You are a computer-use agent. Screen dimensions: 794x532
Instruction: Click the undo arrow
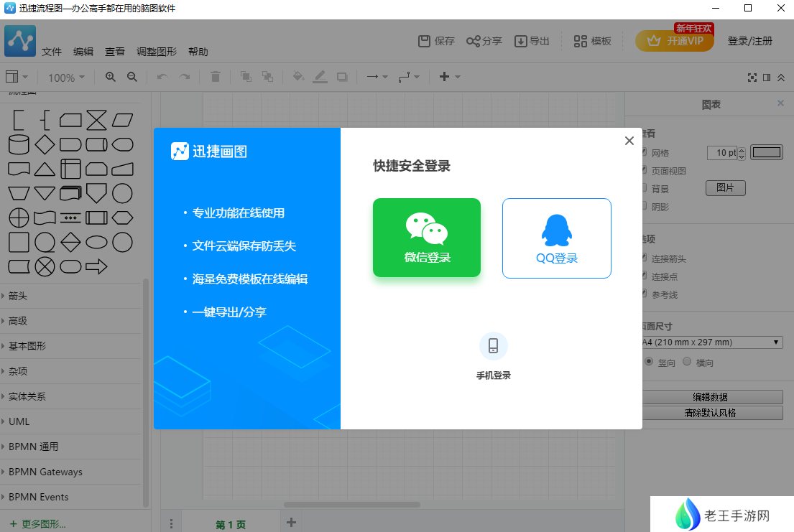pyautogui.click(x=162, y=77)
